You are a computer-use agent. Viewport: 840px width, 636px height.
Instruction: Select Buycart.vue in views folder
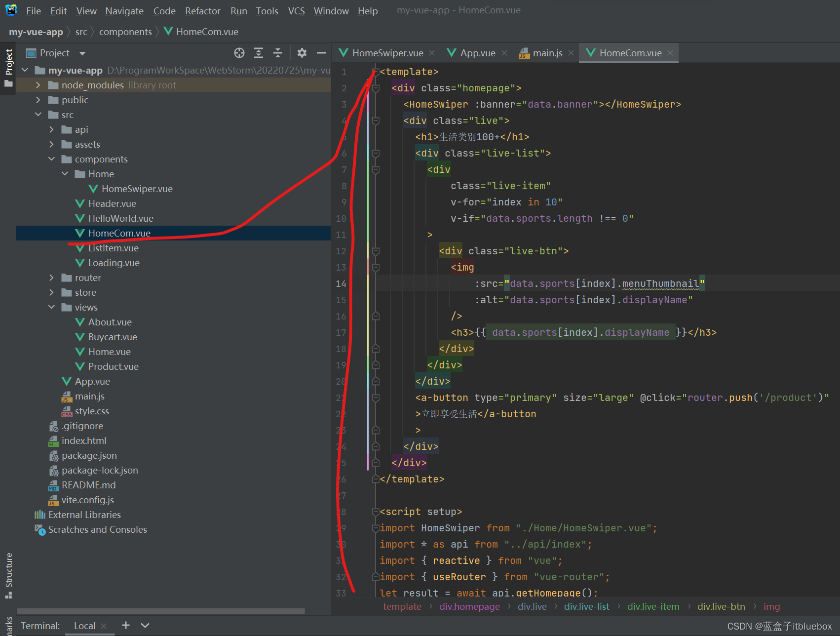coord(113,337)
